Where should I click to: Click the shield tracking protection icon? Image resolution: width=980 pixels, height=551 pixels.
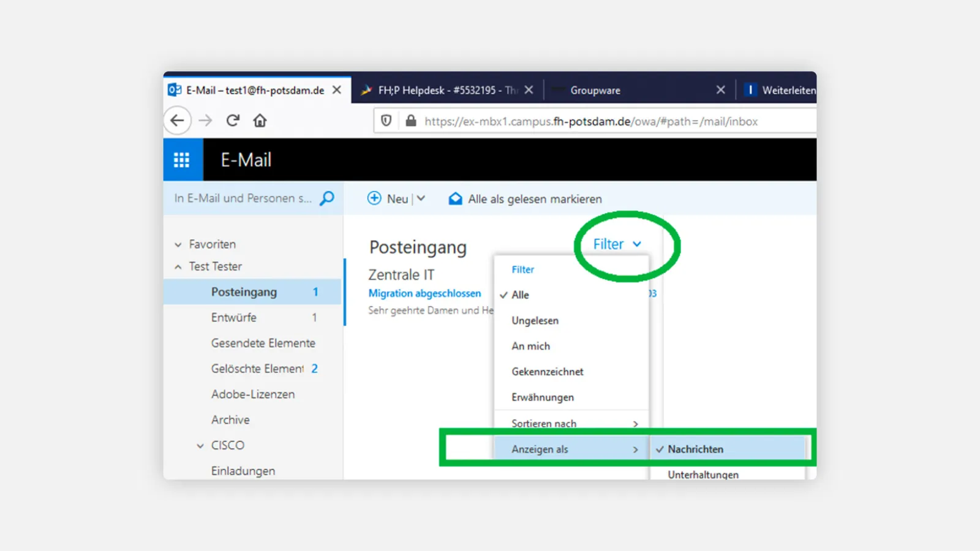coord(386,121)
